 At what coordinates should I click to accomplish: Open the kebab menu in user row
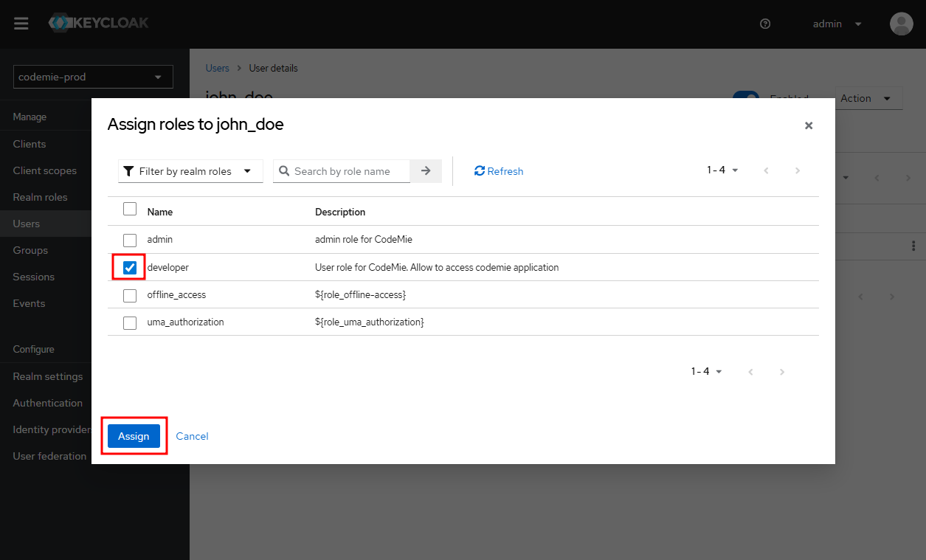click(913, 246)
